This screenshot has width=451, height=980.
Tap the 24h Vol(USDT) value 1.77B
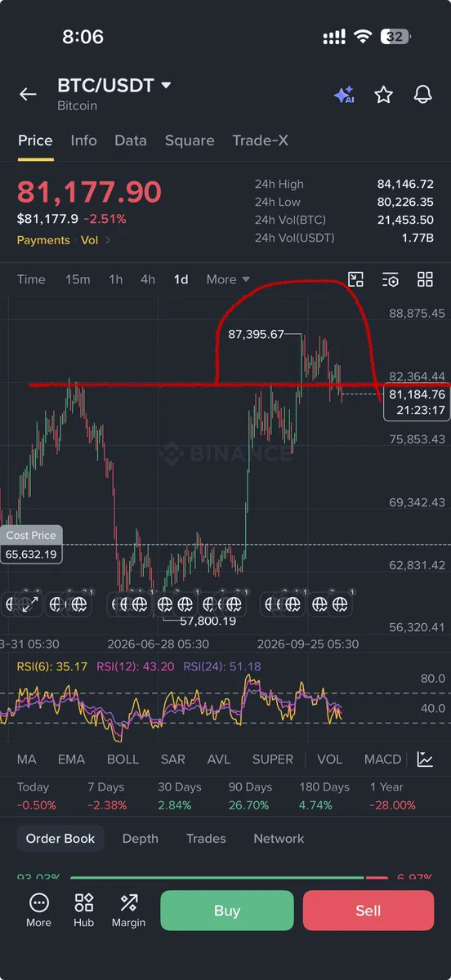tap(418, 238)
